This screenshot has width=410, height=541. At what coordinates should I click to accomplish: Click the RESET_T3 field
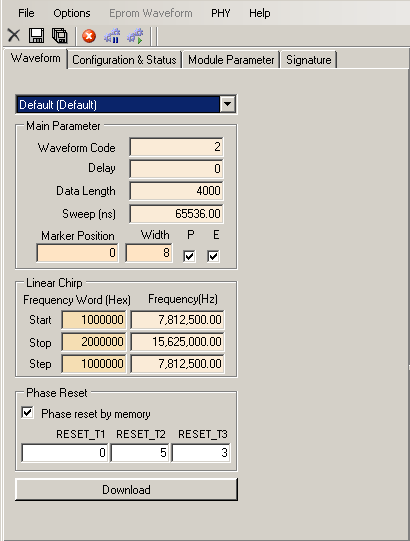[201, 453]
